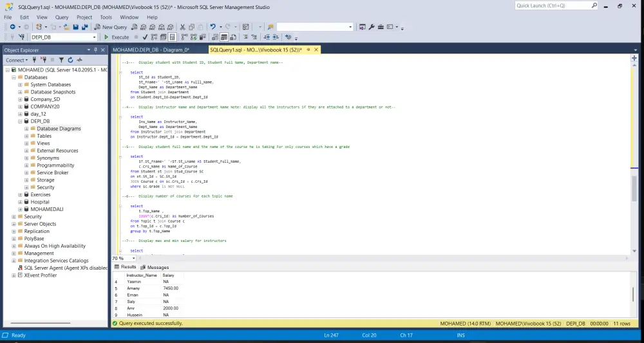Click the toolbox icon in top toolbar
Image resolution: width=644 pixels, height=343 pixels.
click(x=381, y=27)
